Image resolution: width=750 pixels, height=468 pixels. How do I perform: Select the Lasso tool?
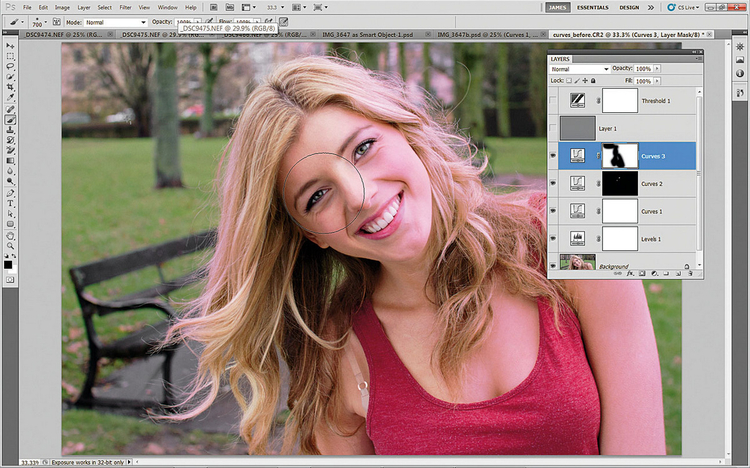10,66
